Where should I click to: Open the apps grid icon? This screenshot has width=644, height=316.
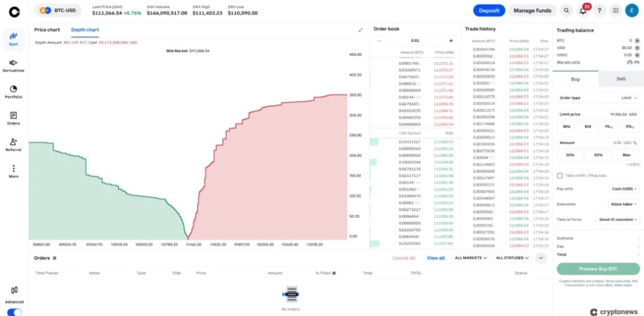[616, 11]
